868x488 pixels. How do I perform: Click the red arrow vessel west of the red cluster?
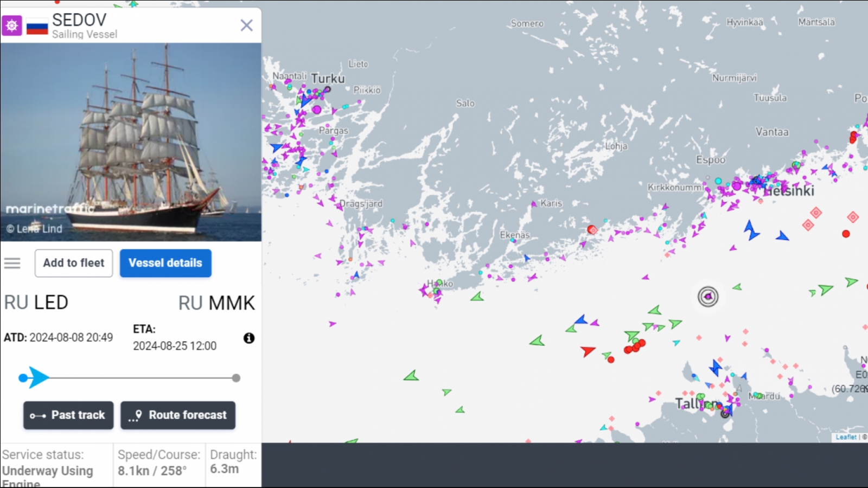pos(588,351)
